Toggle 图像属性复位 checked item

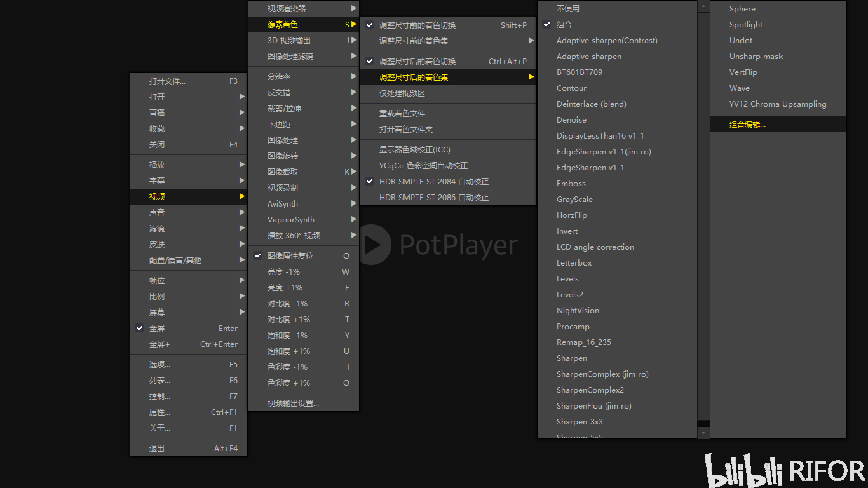(304, 256)
